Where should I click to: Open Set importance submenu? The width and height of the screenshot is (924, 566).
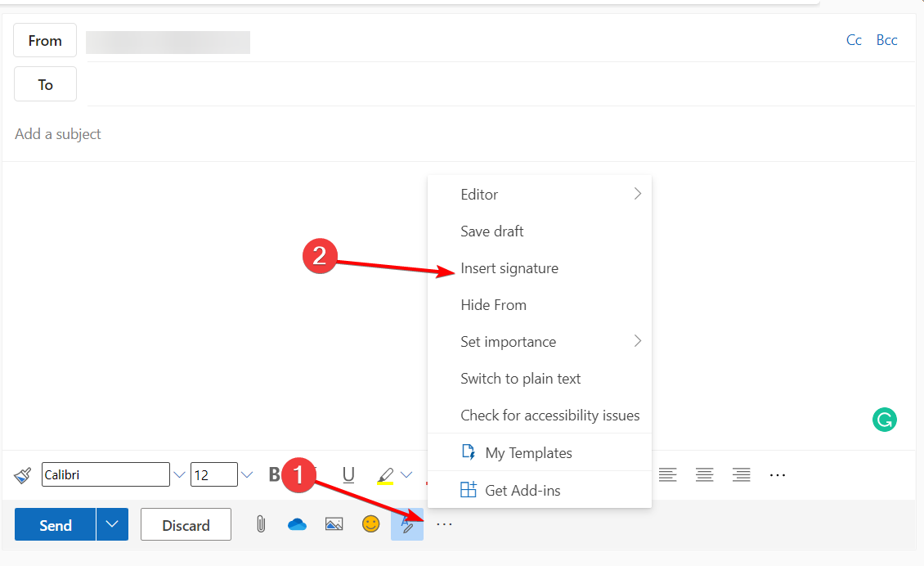(539, 341)
